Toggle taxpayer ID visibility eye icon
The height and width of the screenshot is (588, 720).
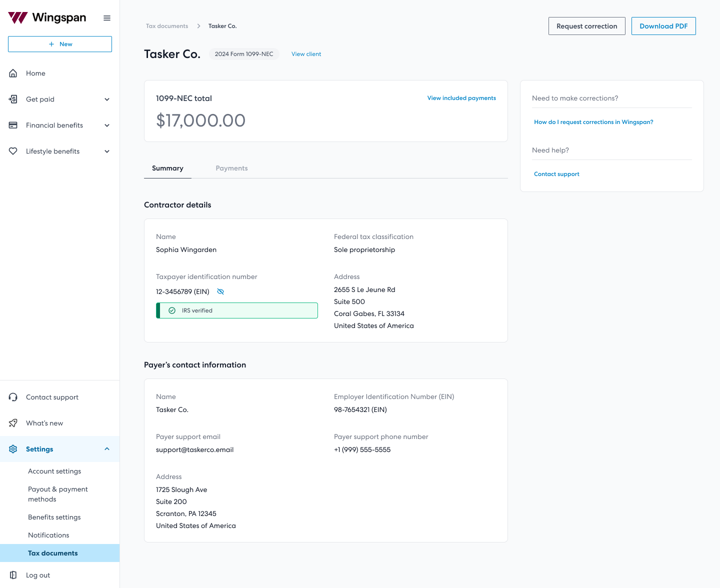(x=220, y=291)
